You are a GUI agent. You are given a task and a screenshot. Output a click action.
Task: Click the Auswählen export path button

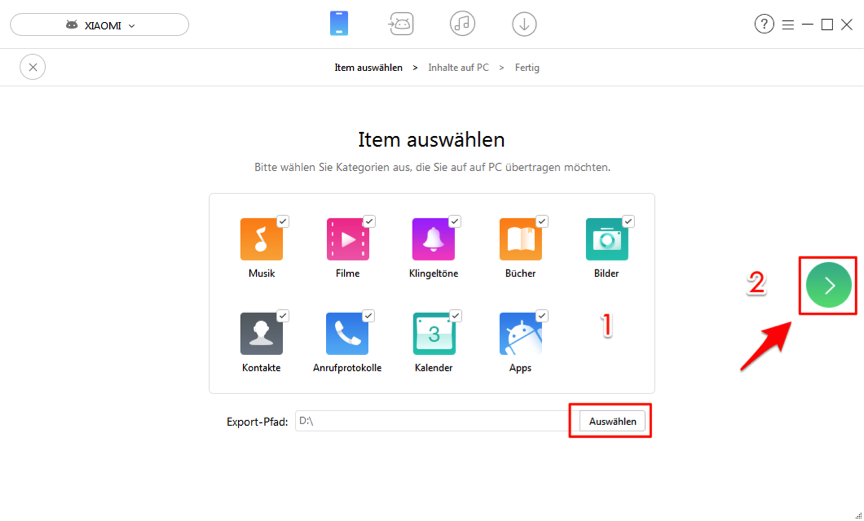612,421
